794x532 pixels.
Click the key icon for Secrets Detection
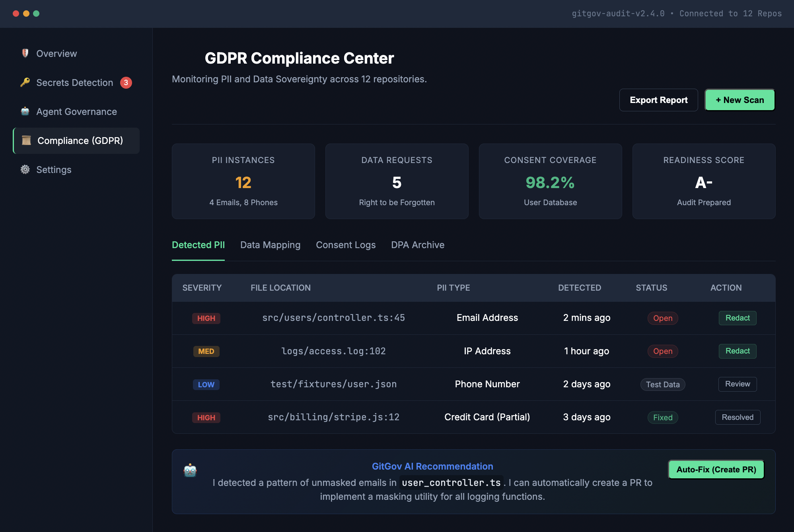25,82
